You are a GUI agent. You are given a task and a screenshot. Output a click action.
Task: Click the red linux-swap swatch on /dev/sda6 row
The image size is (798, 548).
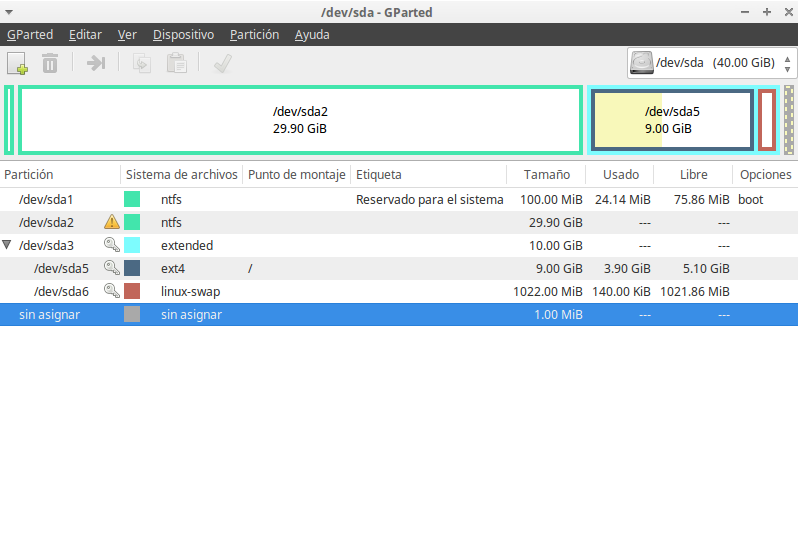[x=132, y=291]
